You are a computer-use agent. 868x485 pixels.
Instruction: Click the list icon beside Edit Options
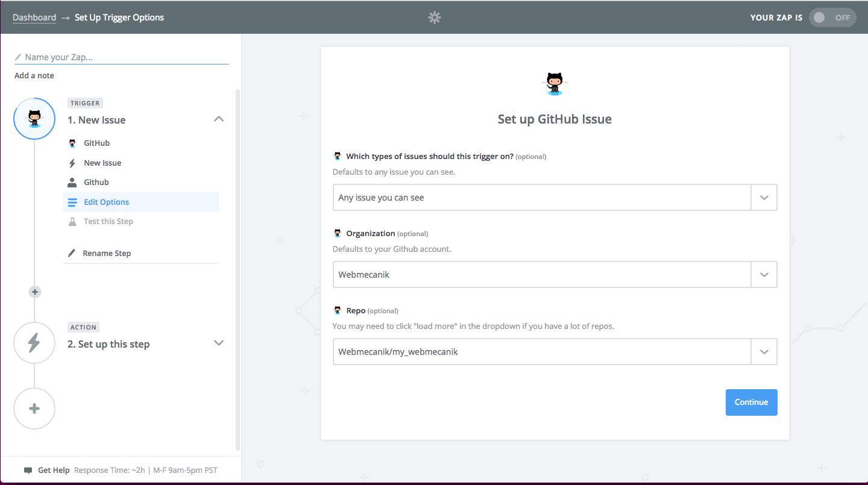coord(72,202)
